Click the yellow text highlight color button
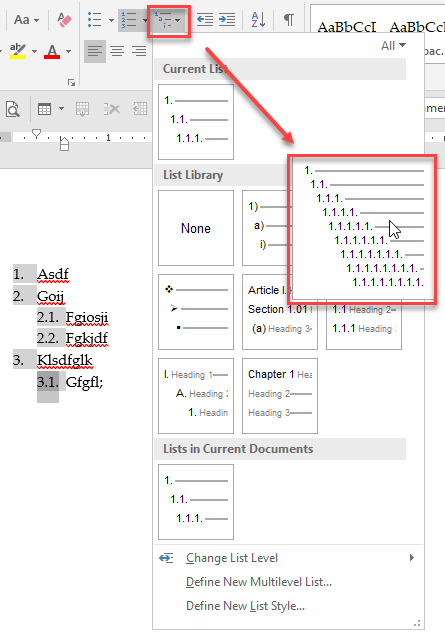The width and height of the screenshot is (445, 635). [18, 51]
